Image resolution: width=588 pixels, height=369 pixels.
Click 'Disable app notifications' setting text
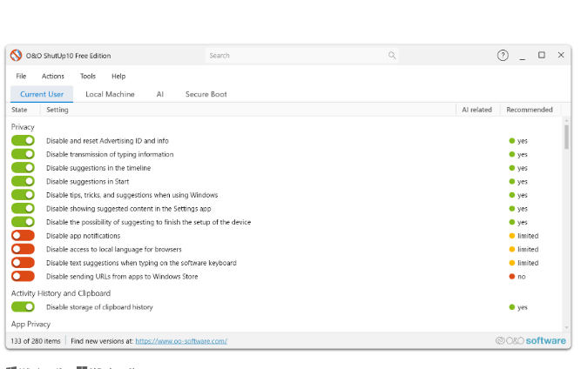84,236
